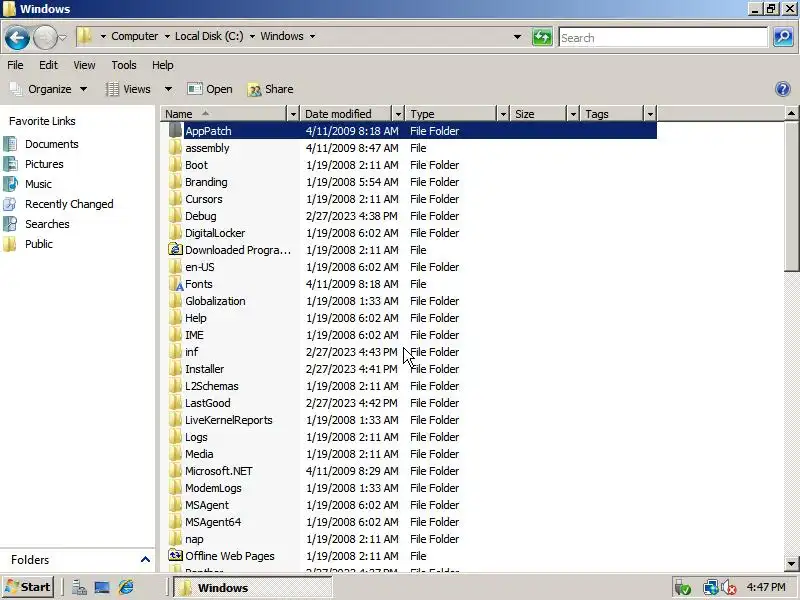800x600 pixels.
Task: Click Computer in the address breadcrumb
Action: click(135, 36)
